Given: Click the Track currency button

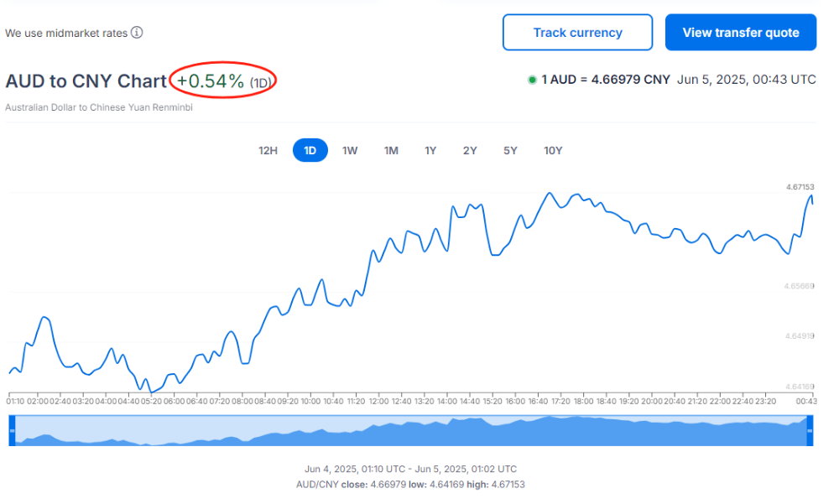Looking at the screenshot, I should pyautogui.click(x=578, y=33).
